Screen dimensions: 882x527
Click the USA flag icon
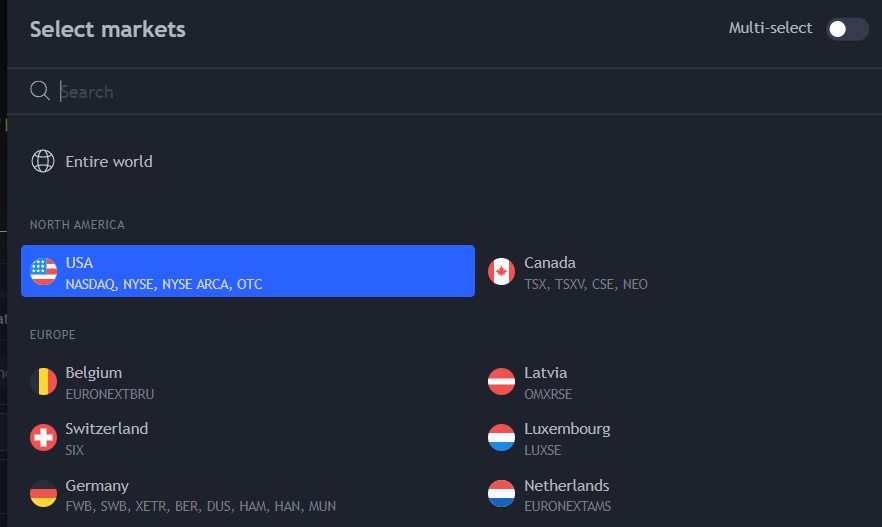point(43,272)
